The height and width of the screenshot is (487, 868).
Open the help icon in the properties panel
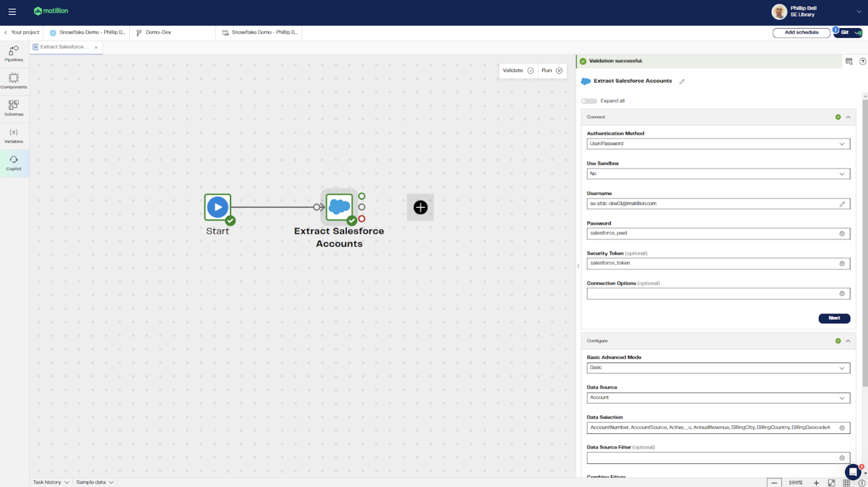click(x=863, y=61)
